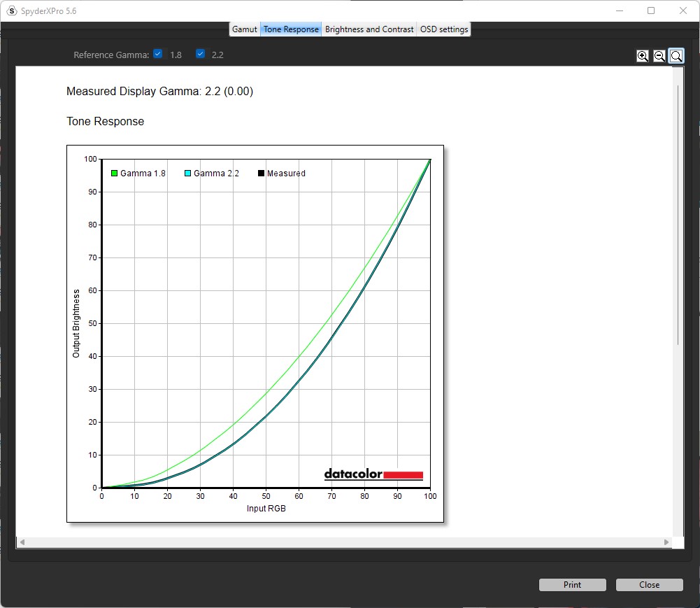
Task: Click the datacolor logo on the chart
Action: [x=373, y=474]
